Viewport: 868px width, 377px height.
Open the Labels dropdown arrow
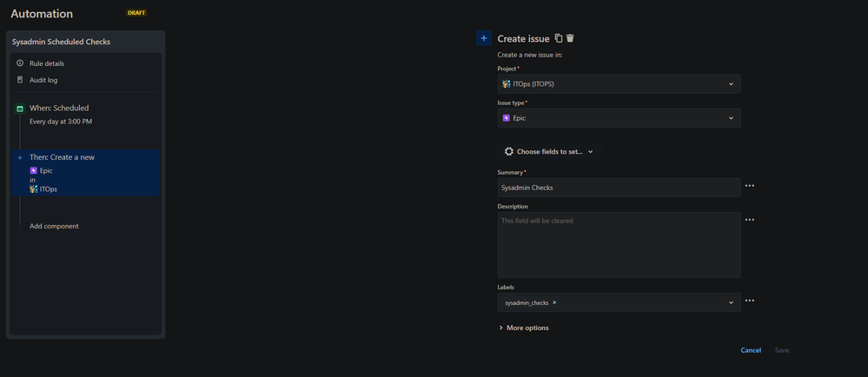pyautogui.click(x=731, y=303)
